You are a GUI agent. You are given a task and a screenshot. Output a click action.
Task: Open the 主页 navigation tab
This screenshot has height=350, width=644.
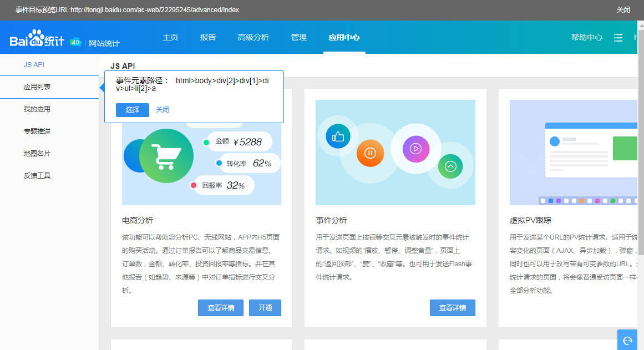point(170,38)
